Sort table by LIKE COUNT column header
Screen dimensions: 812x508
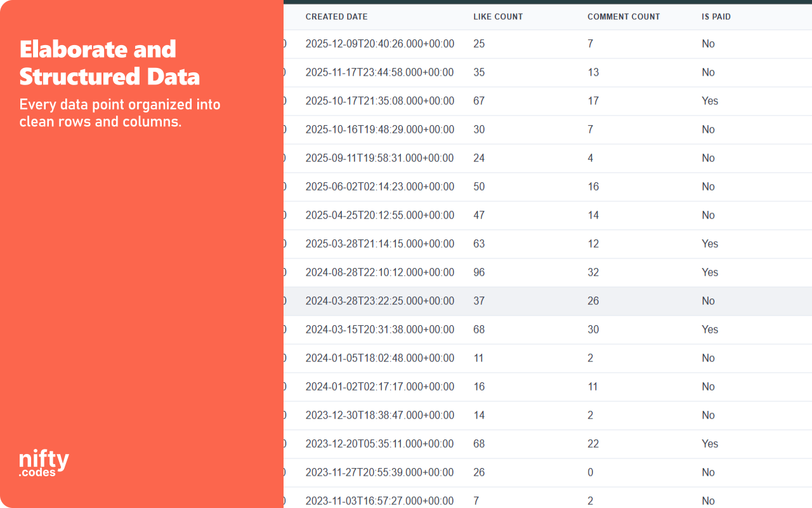click(x=498, y=17)
